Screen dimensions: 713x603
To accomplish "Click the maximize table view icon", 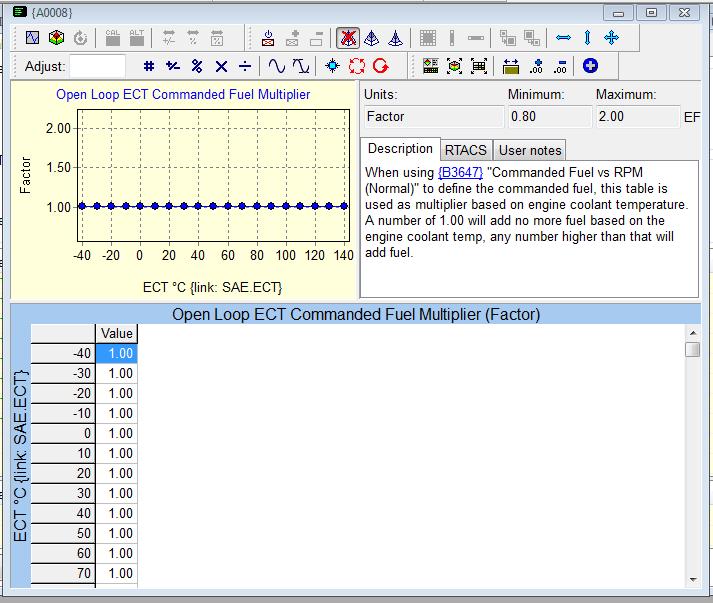I will (479, 66).
